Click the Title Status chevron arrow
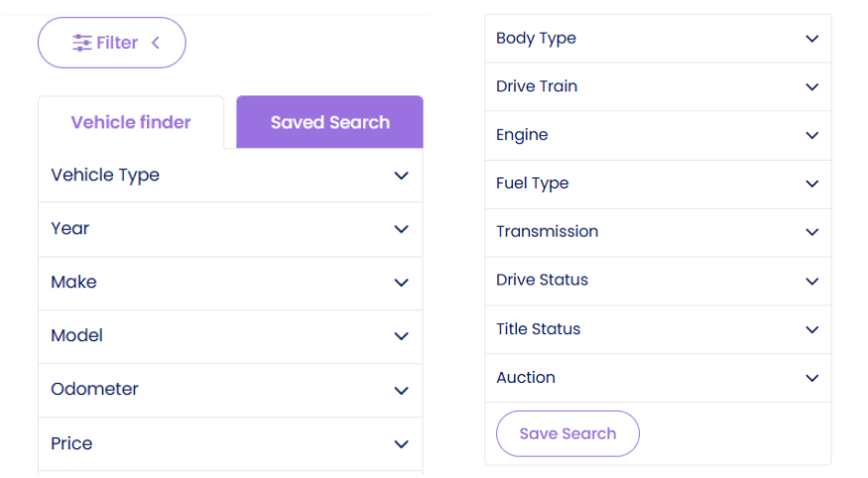 (812, 329)
